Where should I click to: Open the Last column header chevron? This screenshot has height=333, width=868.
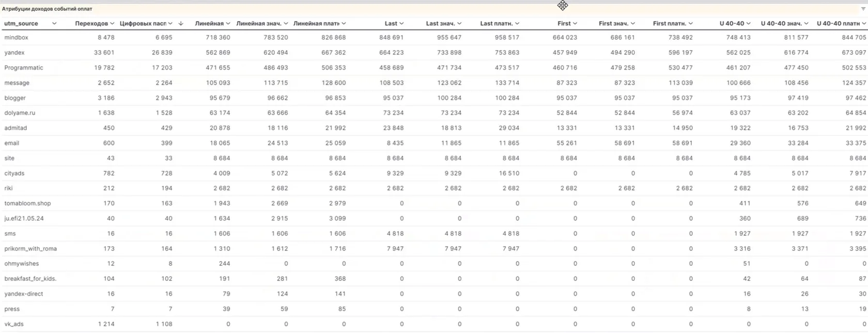(x=401, y=23)
